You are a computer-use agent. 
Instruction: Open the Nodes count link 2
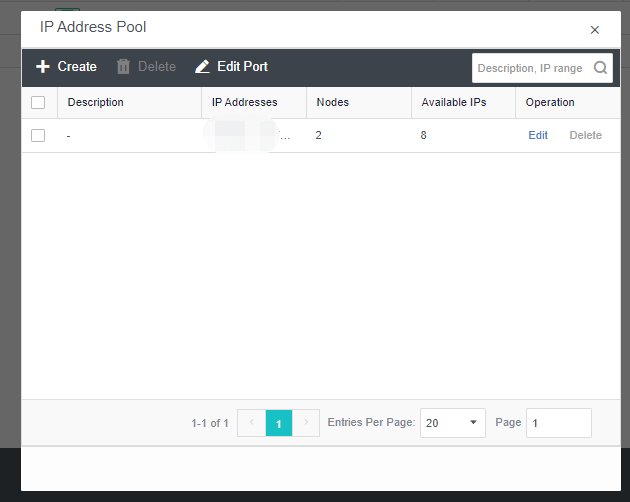pos(318,135)
